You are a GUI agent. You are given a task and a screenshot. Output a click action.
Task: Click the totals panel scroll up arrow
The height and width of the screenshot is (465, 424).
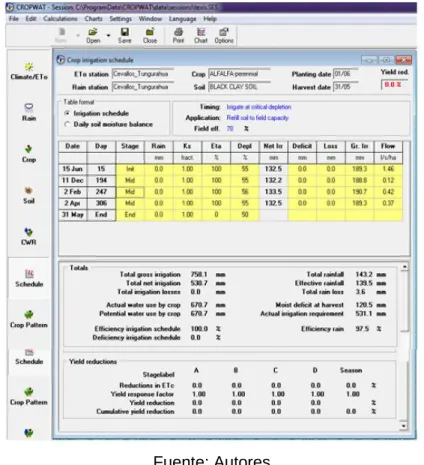tap(404, 267)
